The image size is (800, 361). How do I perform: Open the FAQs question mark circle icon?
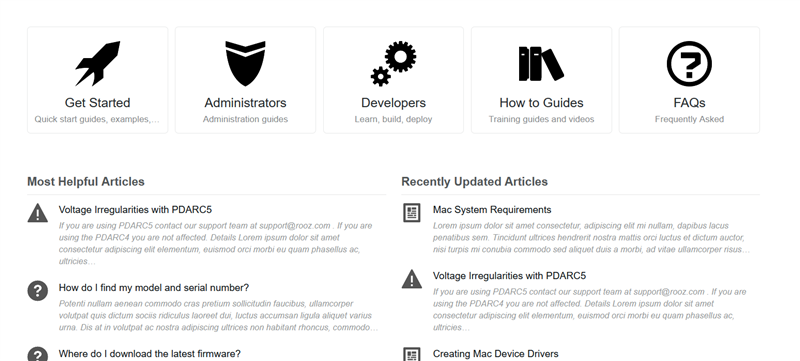689,63
